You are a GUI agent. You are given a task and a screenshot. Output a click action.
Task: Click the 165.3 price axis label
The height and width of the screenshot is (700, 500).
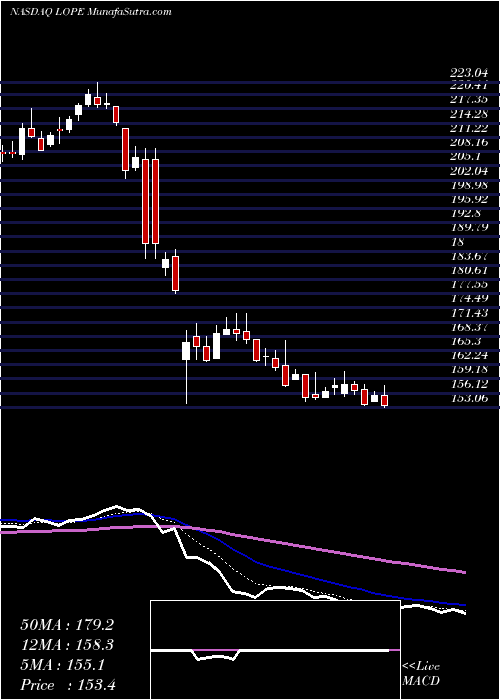(x=465, y=342)
